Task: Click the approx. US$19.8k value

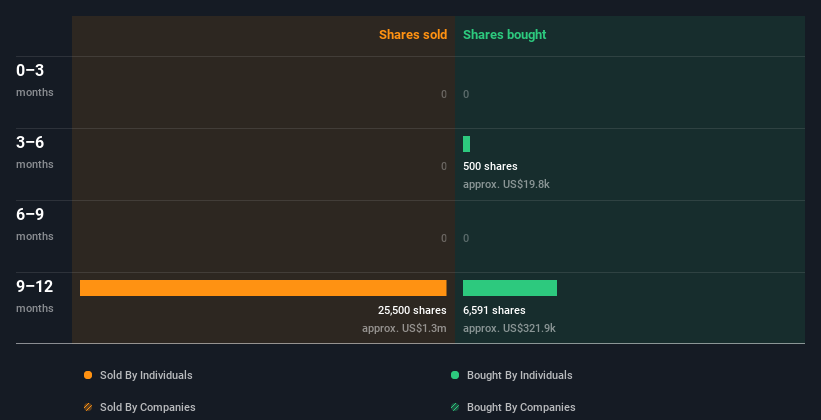Action: coord(506,184)
